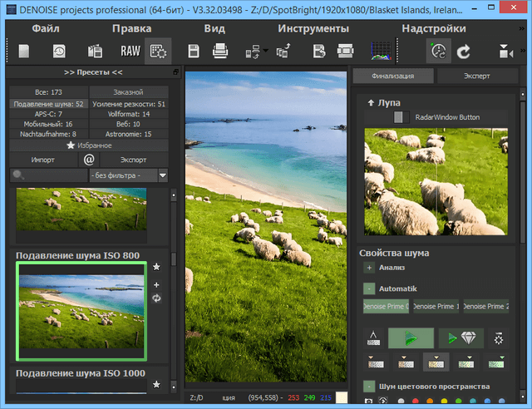Click the new blank document icon
This screenshot has height=409, width=532.
(24, 52)
